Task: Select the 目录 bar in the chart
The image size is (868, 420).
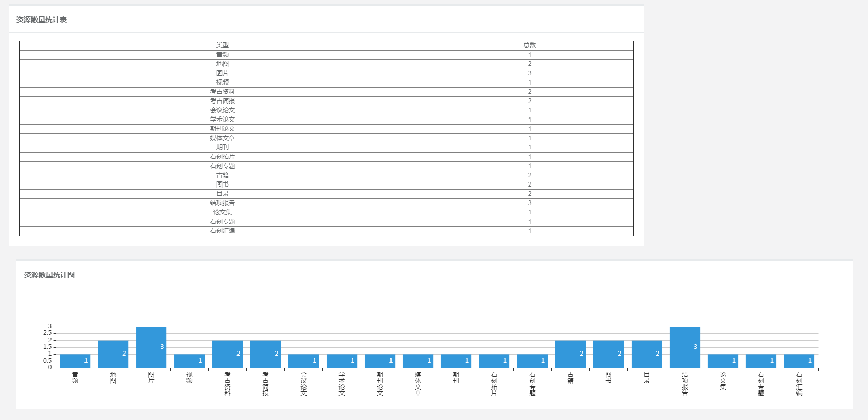Action: tap(646, 354)
